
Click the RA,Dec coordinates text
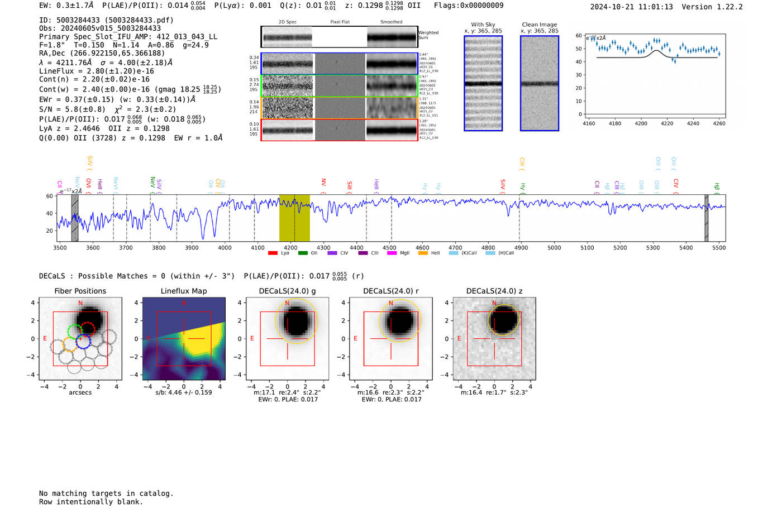click(x=102, y=53)
